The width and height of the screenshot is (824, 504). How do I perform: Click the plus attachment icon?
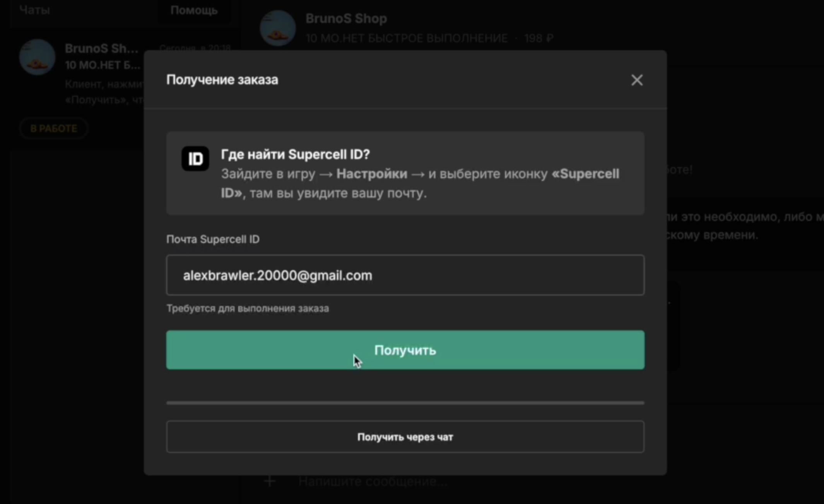pyautogui.click(x=270, y=481)
